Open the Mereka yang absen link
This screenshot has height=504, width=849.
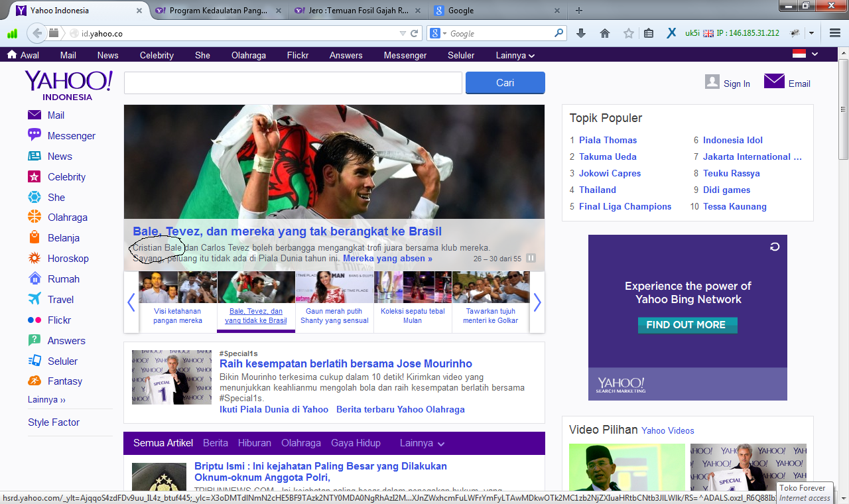(387, 259)
